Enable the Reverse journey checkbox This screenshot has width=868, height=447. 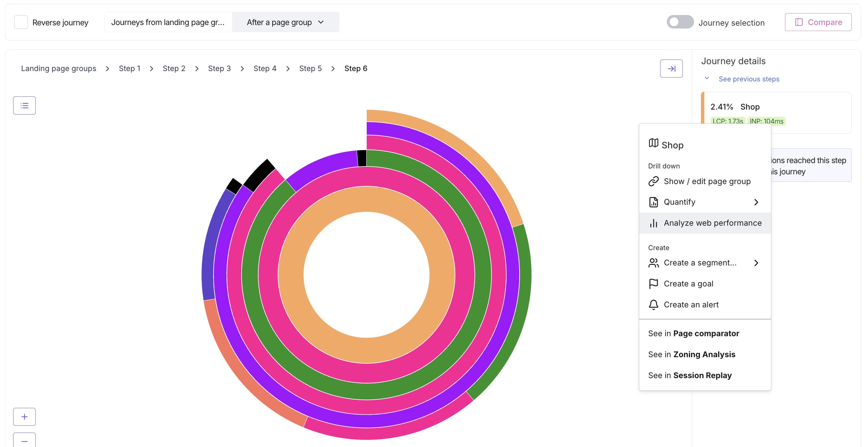pos(21,22)
